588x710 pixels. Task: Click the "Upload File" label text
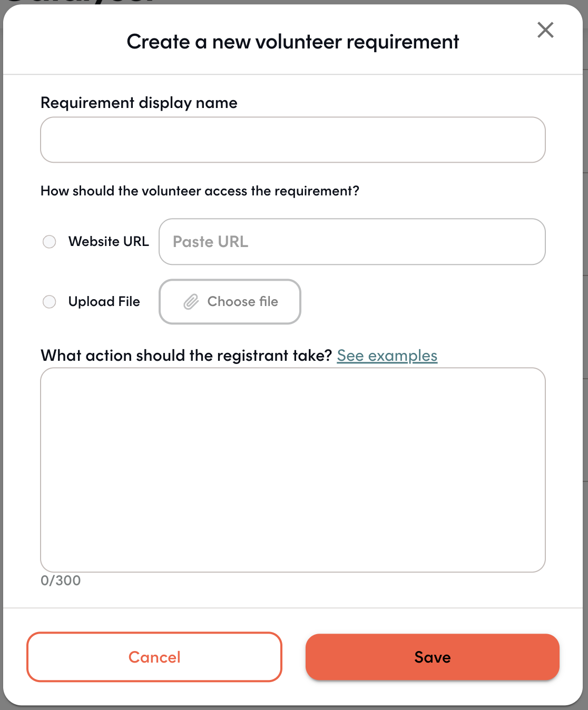[x=104, y=302]
